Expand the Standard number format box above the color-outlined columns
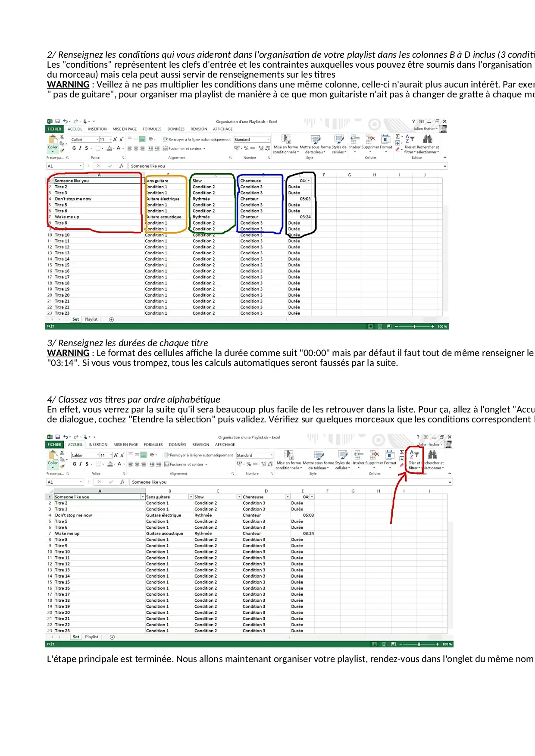The height and width of the screenshot is (756, 535). [x=269, y=140]
